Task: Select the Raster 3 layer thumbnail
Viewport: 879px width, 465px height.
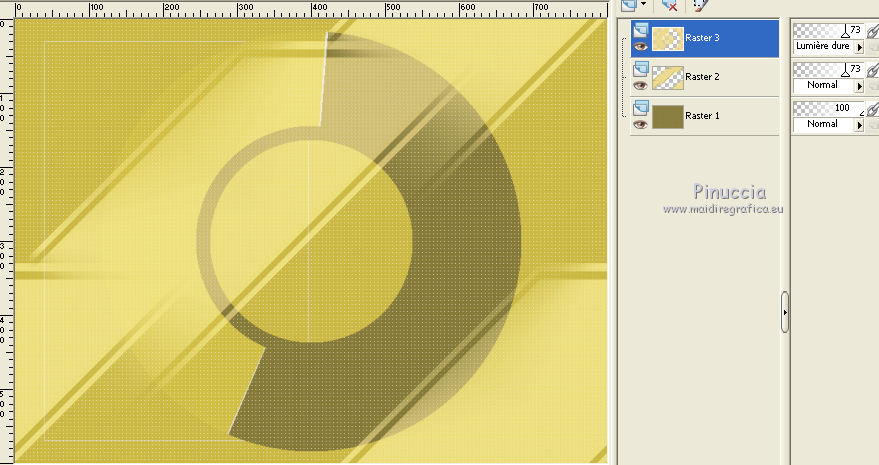Action: pos(668,39)
